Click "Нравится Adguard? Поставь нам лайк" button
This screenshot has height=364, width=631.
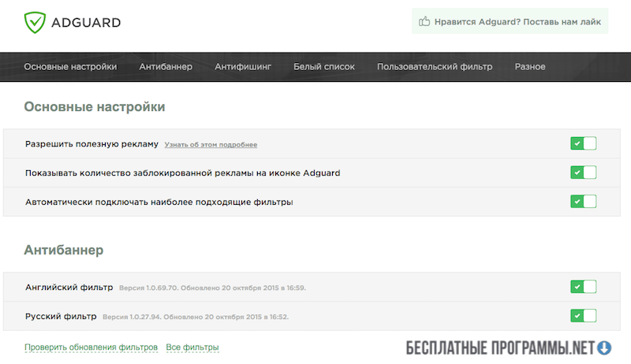[x=510, y=21]
